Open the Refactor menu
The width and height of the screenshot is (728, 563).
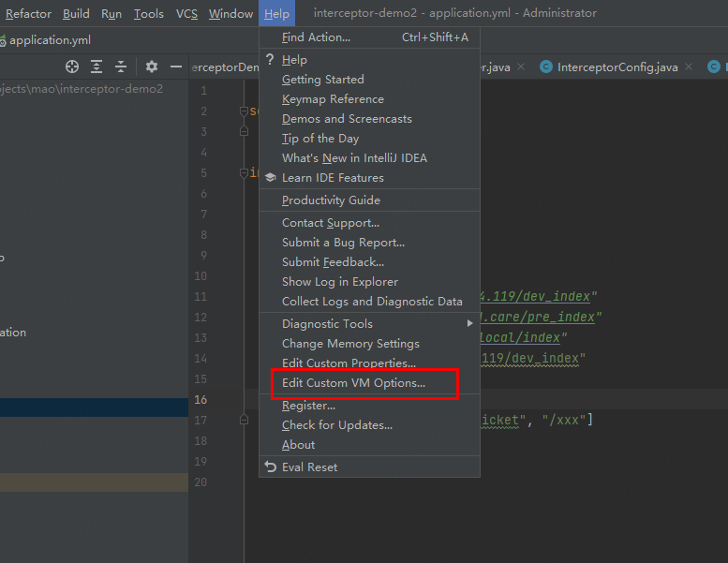click(28, 14)
